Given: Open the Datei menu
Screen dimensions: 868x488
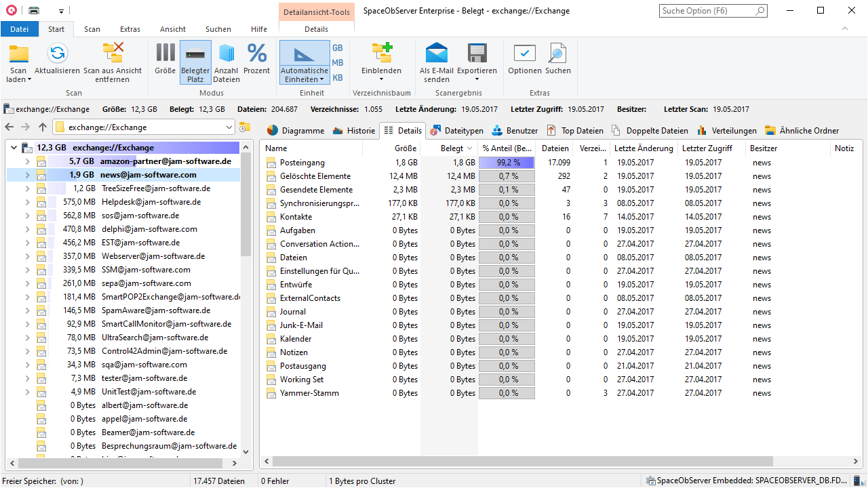Looking at the screenshot, I should (20, 29).
